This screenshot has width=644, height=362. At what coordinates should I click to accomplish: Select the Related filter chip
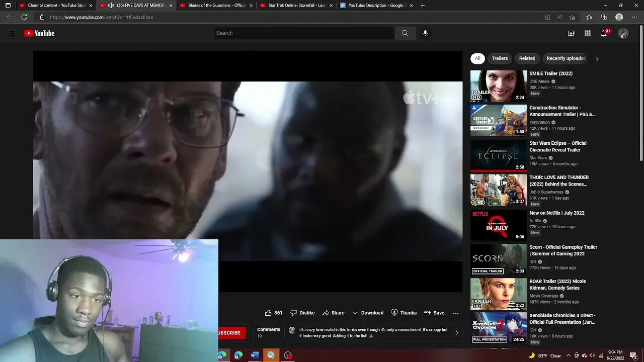tap(527, 58)
